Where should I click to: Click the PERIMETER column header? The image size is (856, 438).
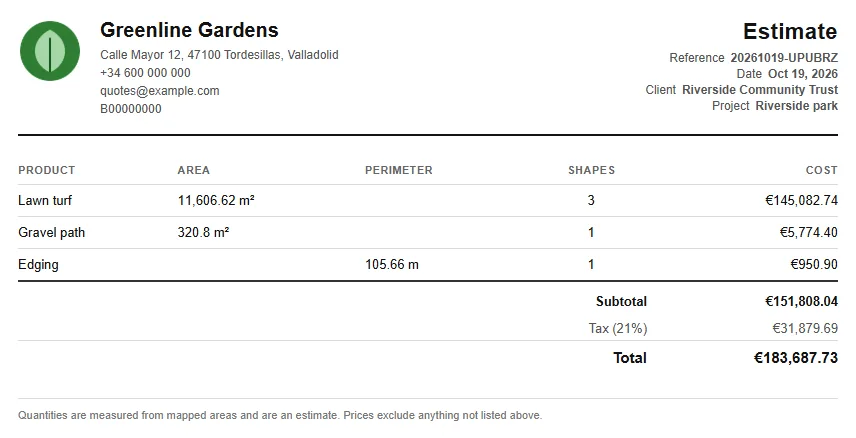(399, 170)
